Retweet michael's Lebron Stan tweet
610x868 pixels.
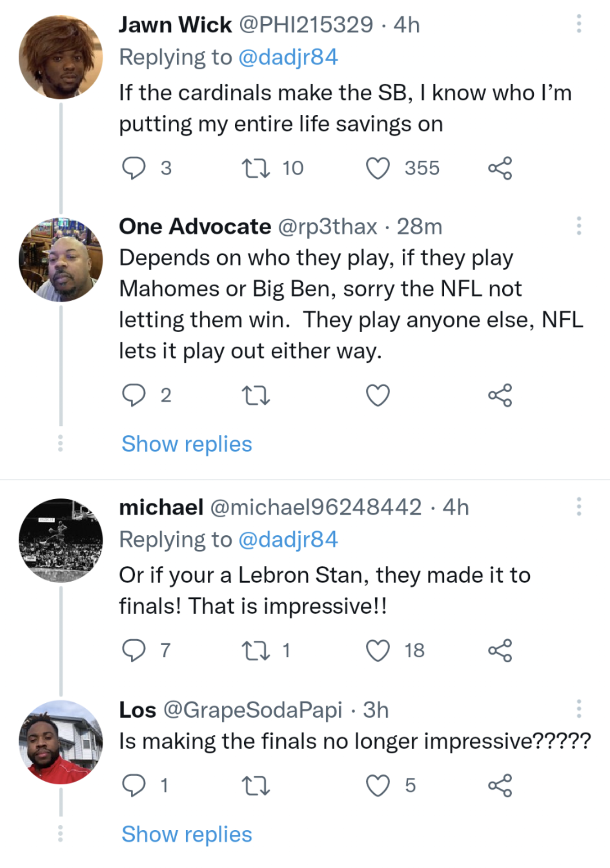pos(256,651)
